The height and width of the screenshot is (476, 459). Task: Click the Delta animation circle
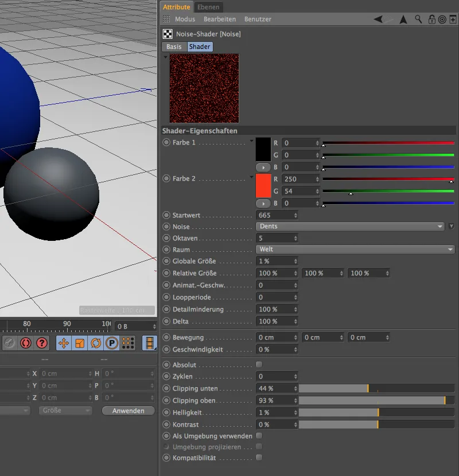tap(166, 321)
